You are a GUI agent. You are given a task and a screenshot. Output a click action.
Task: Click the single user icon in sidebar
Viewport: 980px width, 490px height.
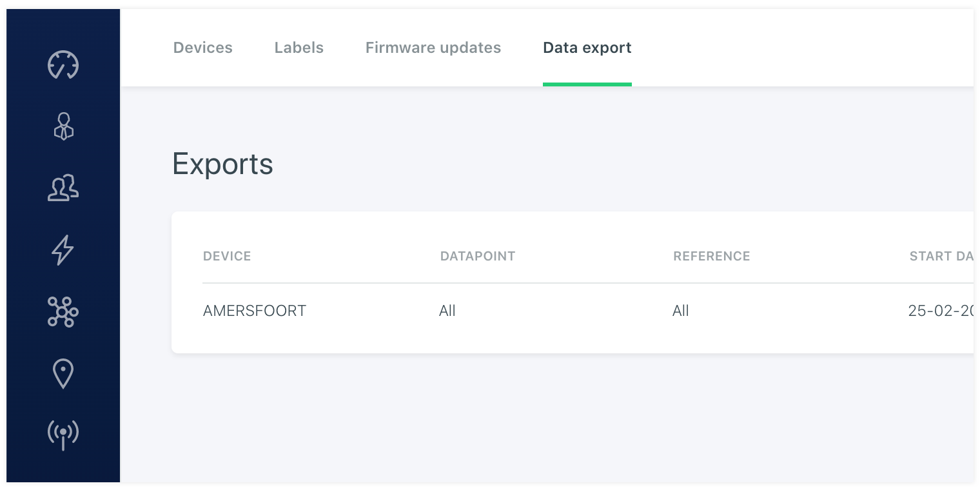63,126
